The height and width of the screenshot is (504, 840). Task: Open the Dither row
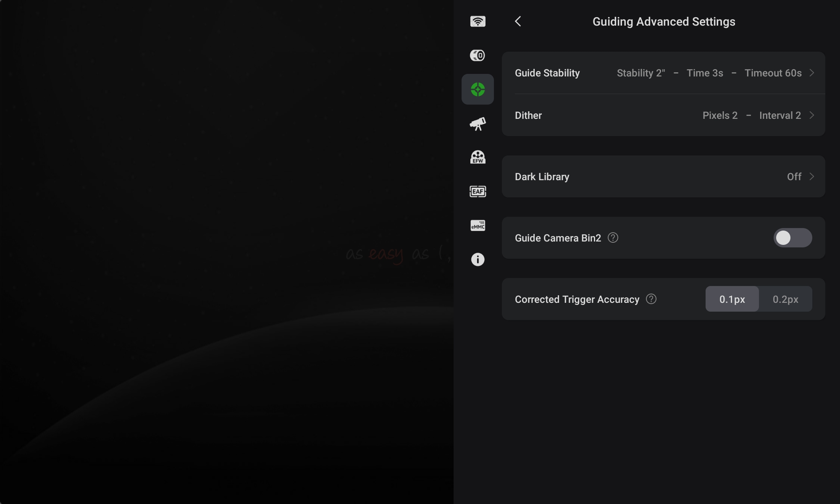coord(663,115)
